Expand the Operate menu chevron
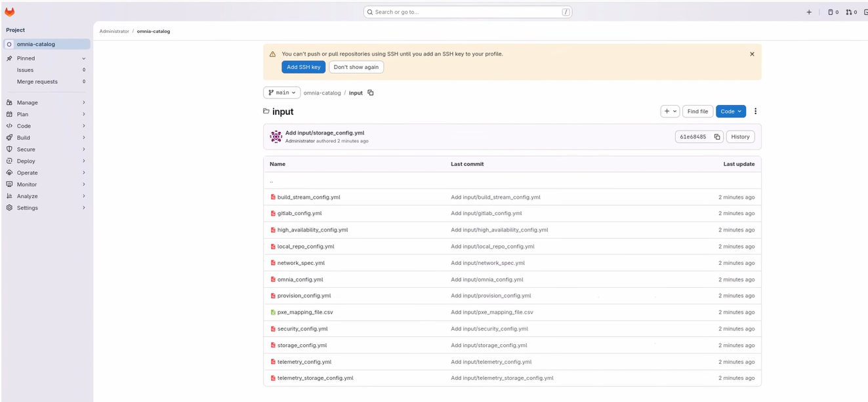 [x=84, y=172]
